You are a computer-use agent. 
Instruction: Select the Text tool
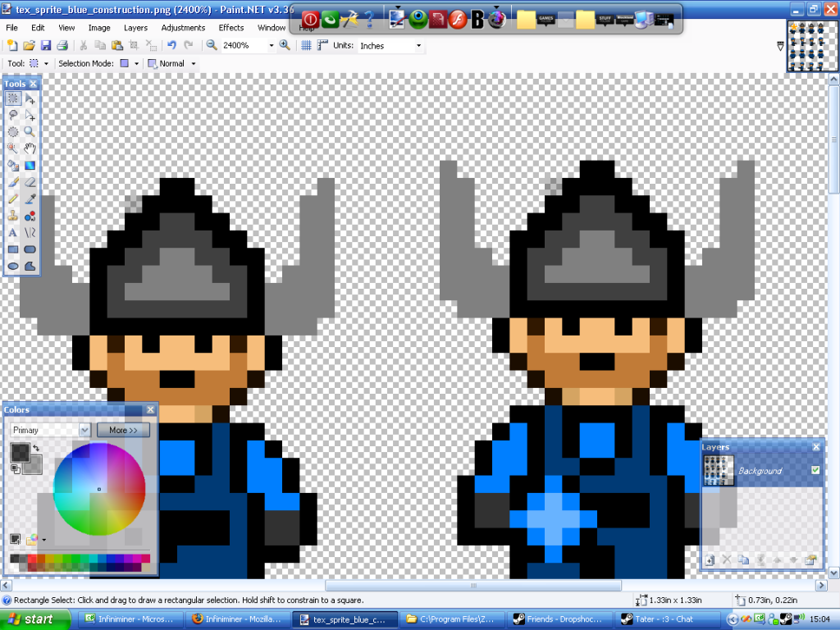coord(13,232)
